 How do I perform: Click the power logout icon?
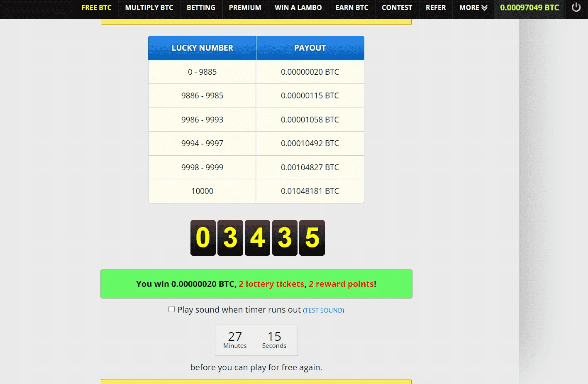click(x=576, y=7)
